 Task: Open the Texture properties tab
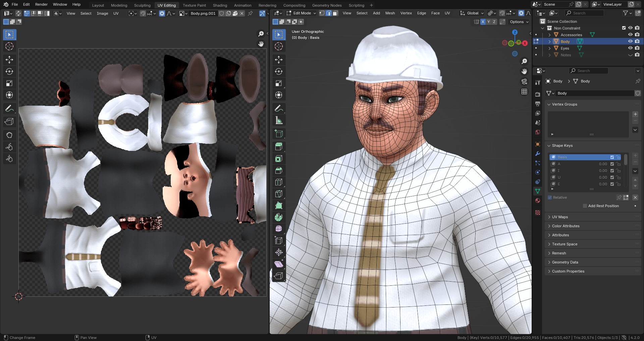coord(538,213)
